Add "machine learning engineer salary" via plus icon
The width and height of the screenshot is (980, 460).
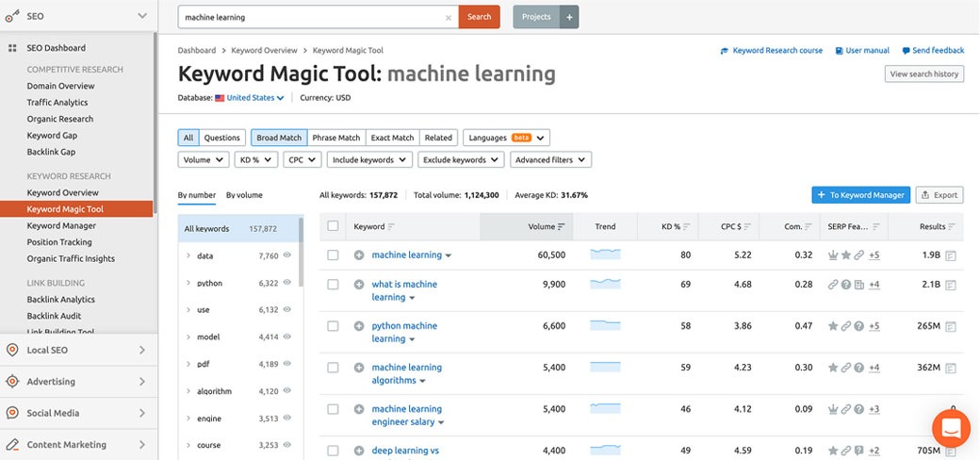359,409
